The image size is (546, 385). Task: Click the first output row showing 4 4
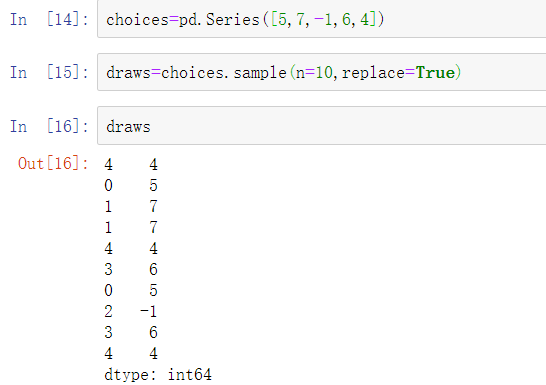131,164
